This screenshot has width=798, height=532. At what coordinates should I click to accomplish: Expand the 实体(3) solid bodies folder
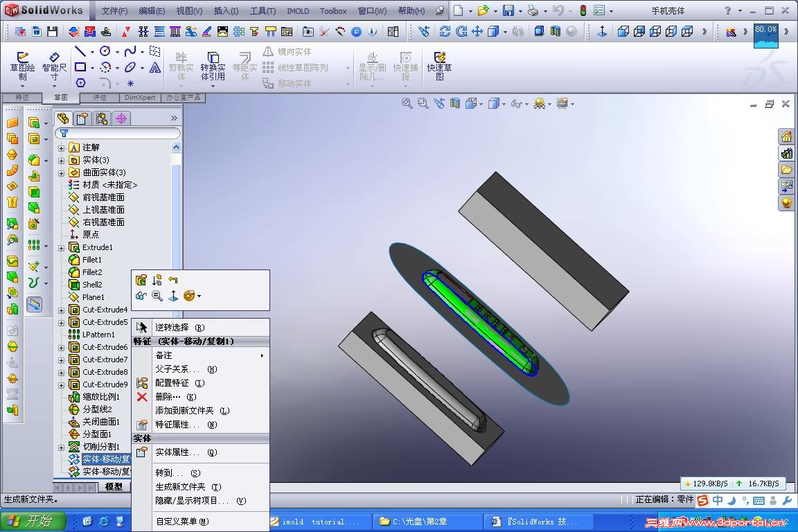coord(61,161)
